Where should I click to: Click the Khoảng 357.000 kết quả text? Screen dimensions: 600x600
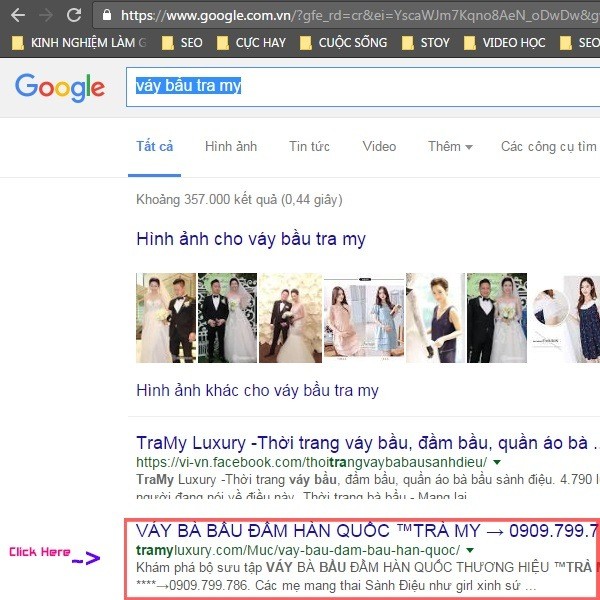tap(239, 200)
